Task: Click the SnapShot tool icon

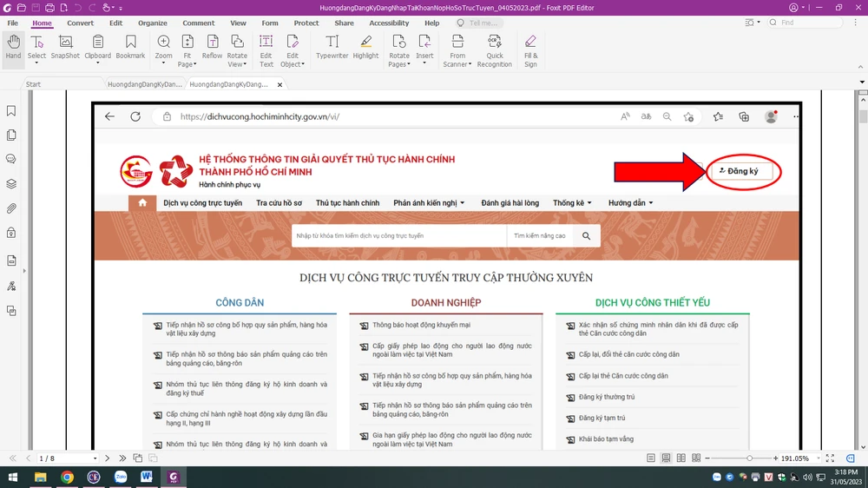Action: point(65,47)
